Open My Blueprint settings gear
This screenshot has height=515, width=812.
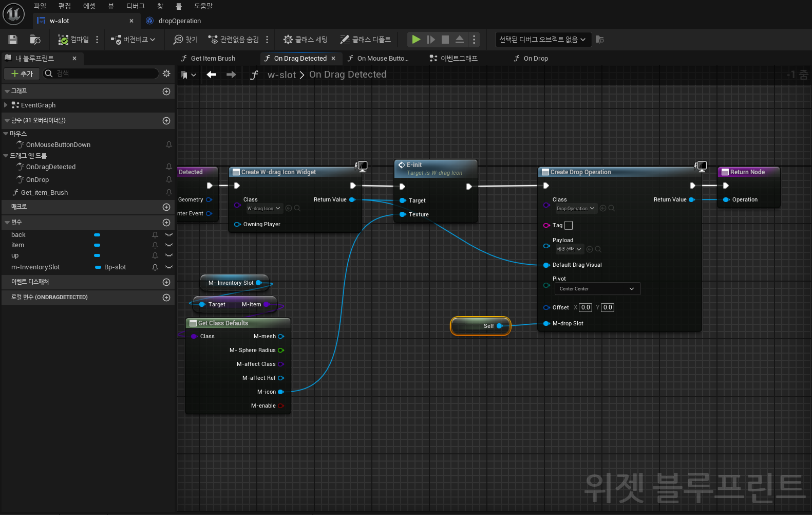(x=166, y=73)
